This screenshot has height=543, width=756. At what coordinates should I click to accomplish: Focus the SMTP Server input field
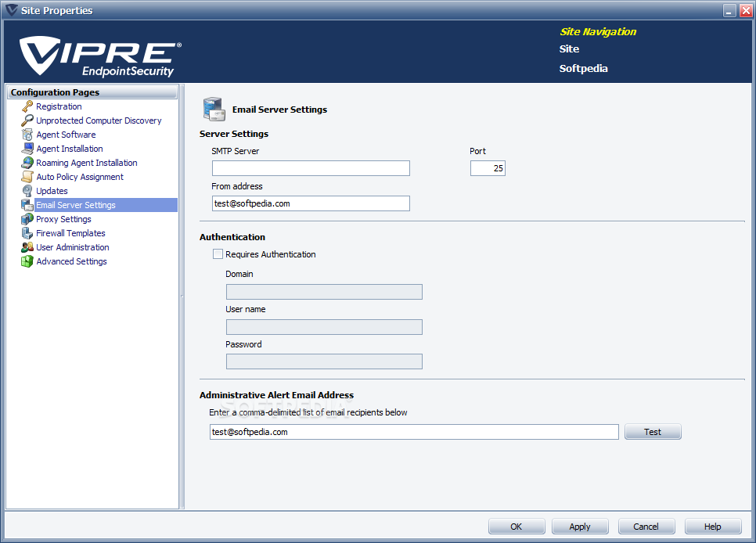click(311, 168)
